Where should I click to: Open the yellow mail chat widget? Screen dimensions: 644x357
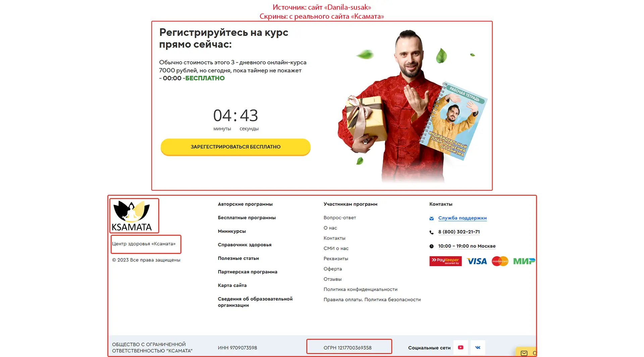[x=526, y=352]
